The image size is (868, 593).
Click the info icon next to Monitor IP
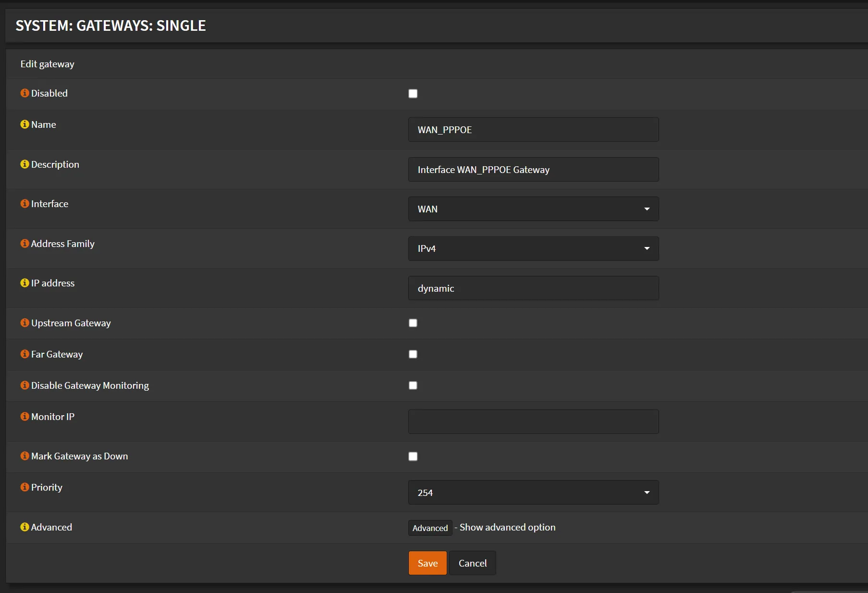[x=24, y=417]
